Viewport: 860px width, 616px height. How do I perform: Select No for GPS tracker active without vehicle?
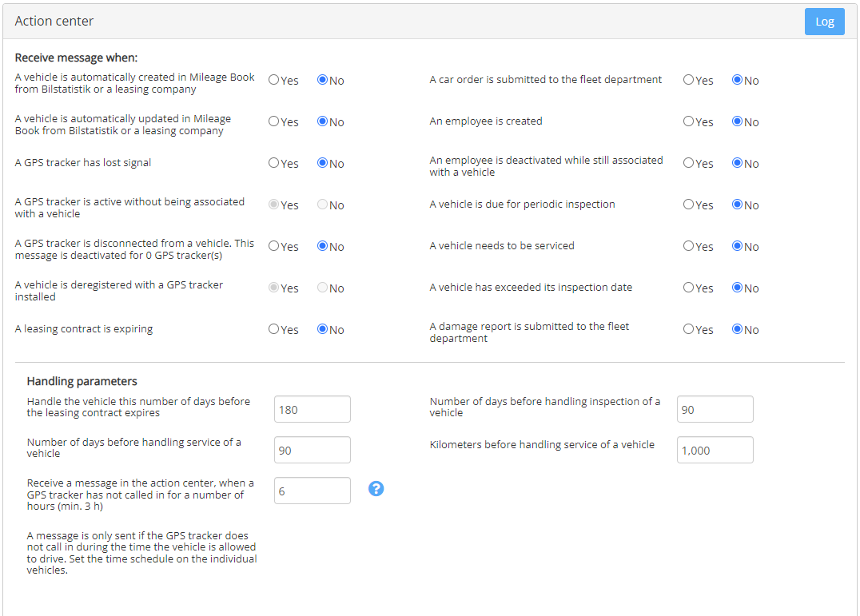(323, 205)
